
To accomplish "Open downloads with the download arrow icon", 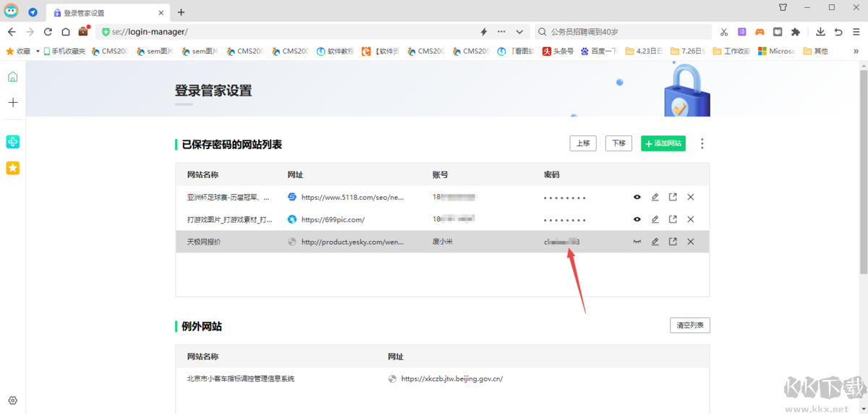I will (820, 32).
